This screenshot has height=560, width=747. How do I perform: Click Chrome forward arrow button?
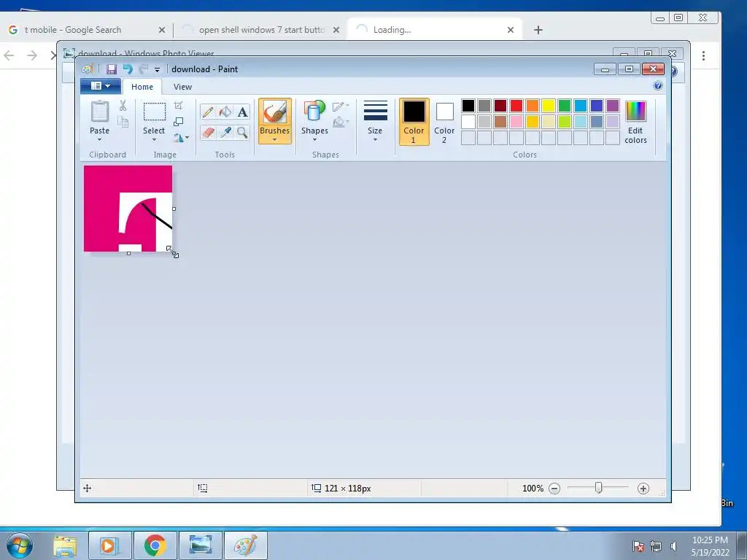pos(32,55)
